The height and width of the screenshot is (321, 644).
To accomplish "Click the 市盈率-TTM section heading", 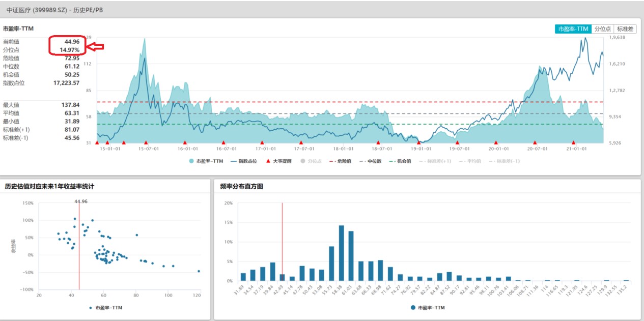I will click(x=18, y=29).
